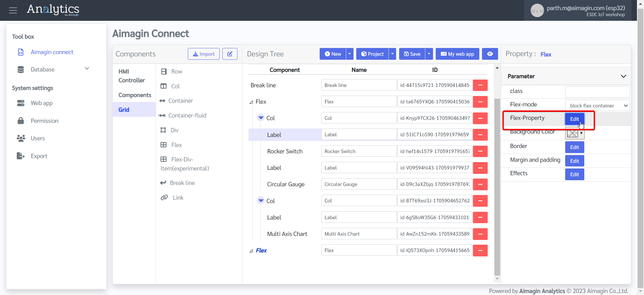Select the Container arrows icon
This screenshot has width=644, height=295.
[x=162, y=101]
